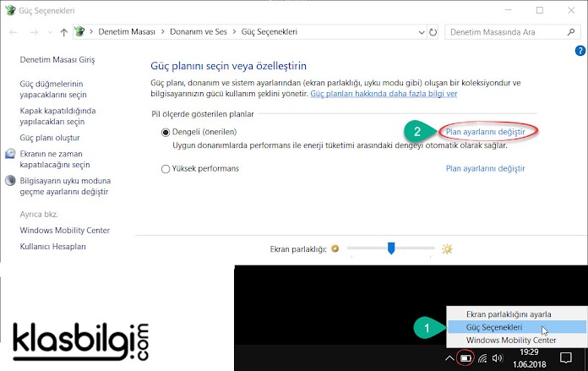Select Denetim Masası in the breadcrumb
Screen dimensions: 588x371
tap(127, 32)
